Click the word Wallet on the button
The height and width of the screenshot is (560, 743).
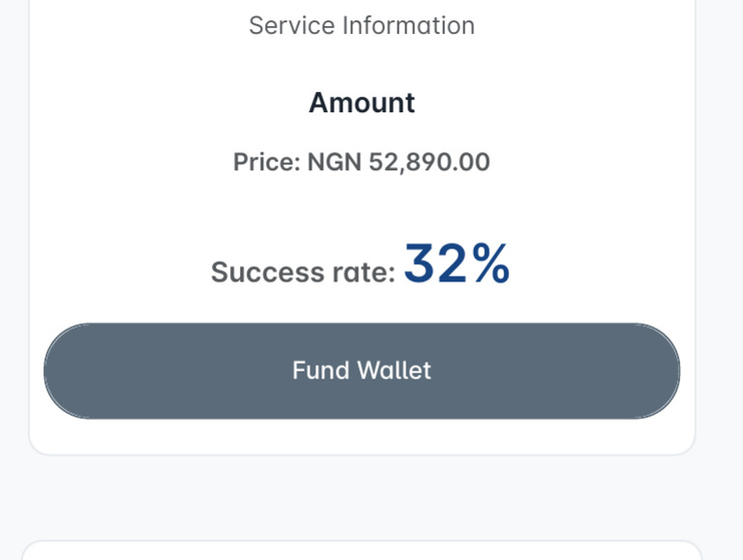click(x=394, y=370)
